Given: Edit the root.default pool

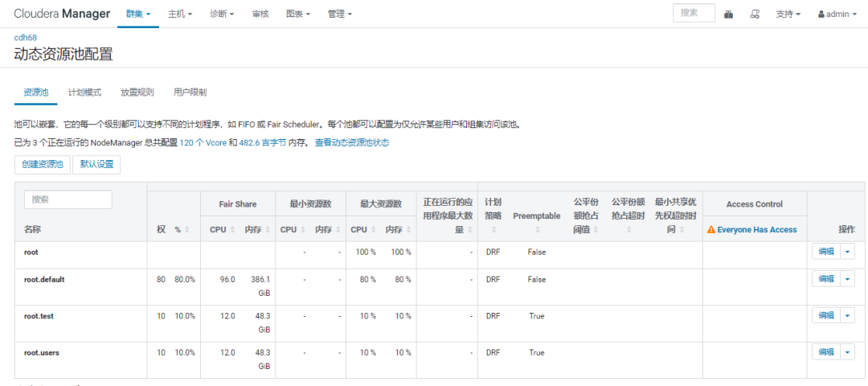Looking at the screenshot, I should coord(826,279).
